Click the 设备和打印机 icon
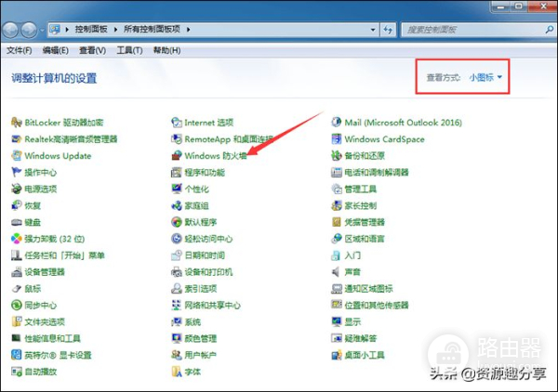Viewport: 558px width, 392px height. 177,272
